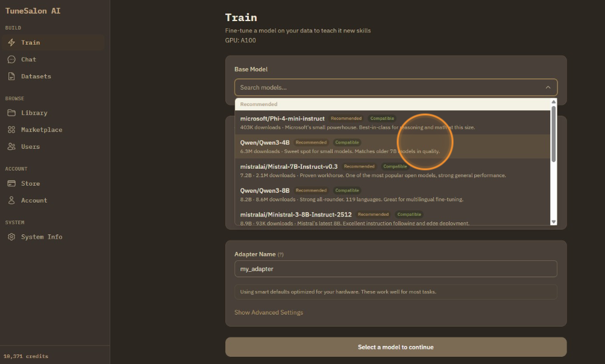Open Datasets via the document icon
Viewport: 605px width, 364px height.
[12, 76]
